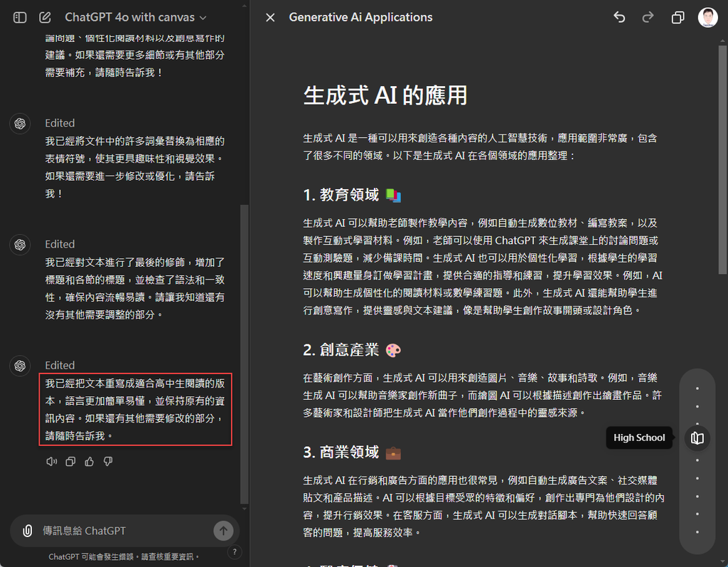Toggle the sidebar panel icon
This screenshot has width=728, height=567.
(x=20, y=18)
